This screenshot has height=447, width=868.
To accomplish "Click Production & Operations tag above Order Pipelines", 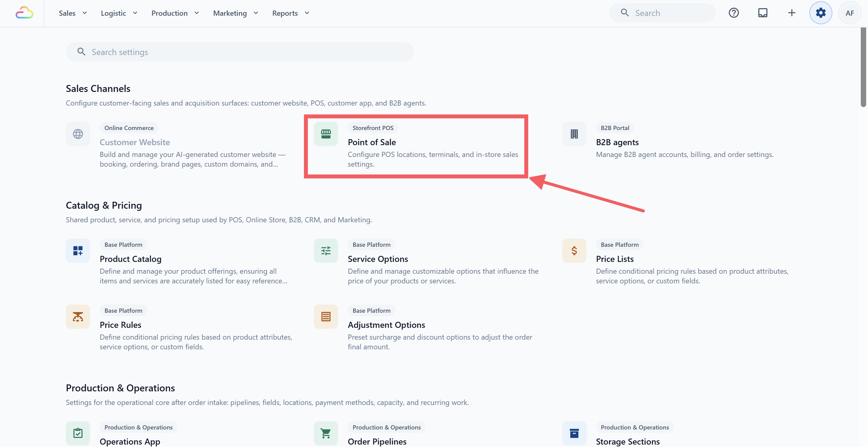I will [386, 427].
